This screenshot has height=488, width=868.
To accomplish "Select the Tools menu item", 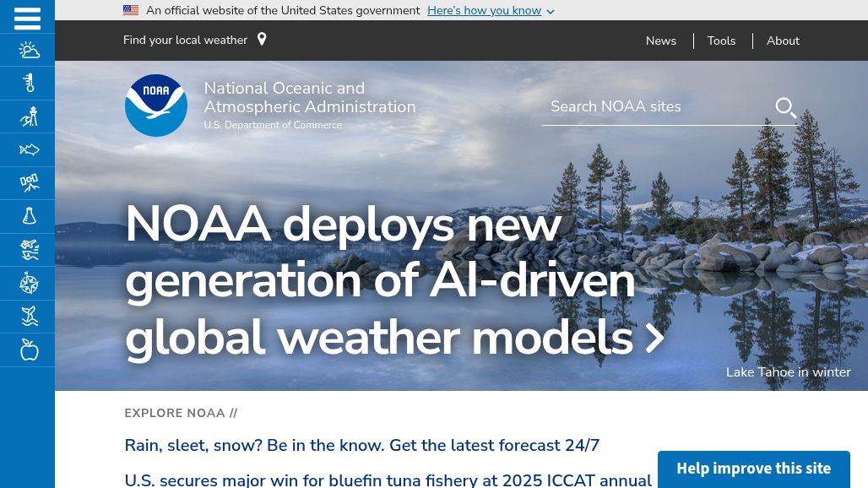I will (721, 41).
